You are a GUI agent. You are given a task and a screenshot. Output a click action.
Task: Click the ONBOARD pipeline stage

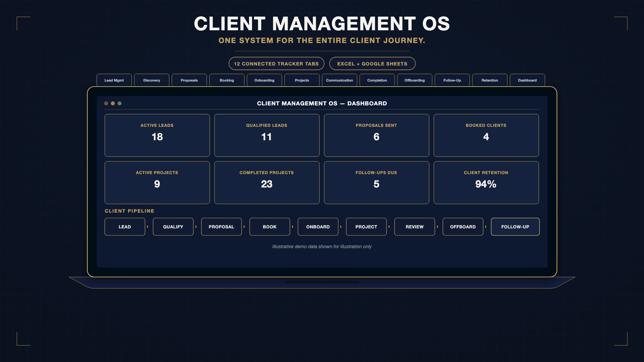(x=318, y=227)
